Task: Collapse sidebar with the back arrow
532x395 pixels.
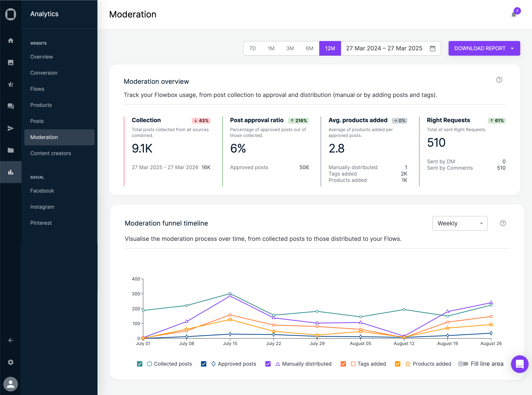Action: coord(10,340)
